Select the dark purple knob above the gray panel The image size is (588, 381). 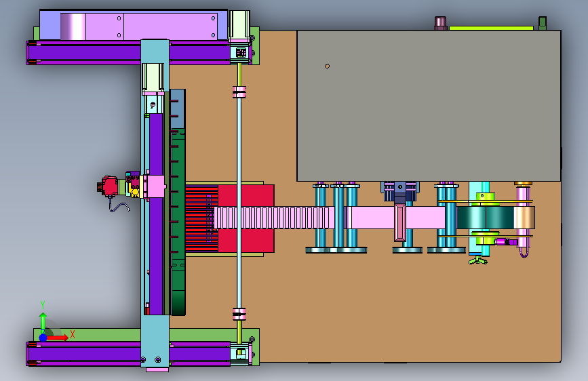coord(440,23)
